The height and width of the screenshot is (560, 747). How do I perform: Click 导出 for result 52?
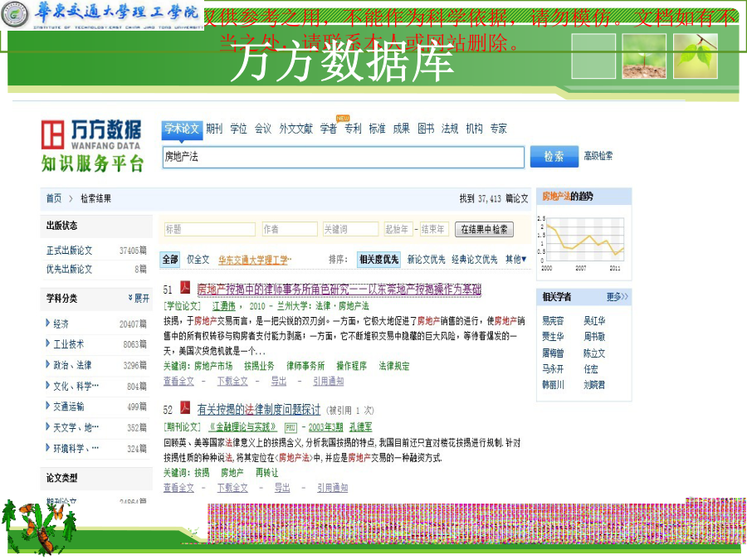tap(282, 488)
